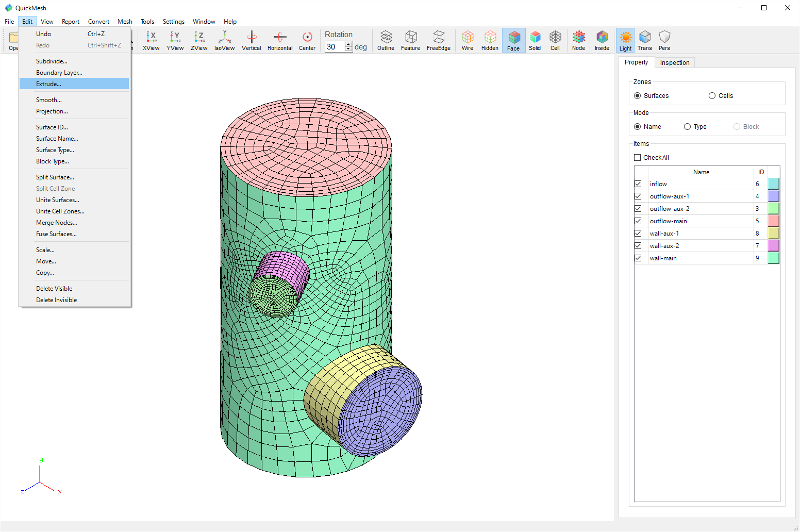Open the View menu

pyautogui.click(x=47, y=22)
